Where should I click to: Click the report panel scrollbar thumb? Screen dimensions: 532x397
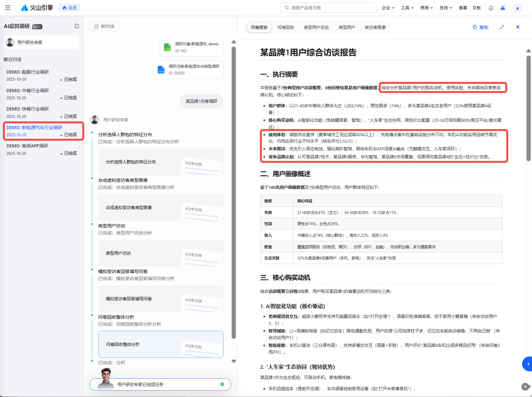pos(528,108)
